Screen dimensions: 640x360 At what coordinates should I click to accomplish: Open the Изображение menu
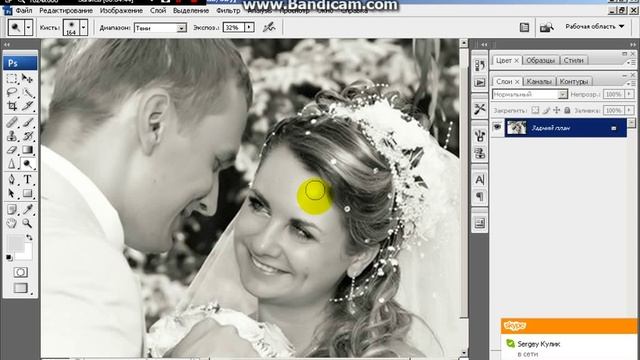(121, 11)
